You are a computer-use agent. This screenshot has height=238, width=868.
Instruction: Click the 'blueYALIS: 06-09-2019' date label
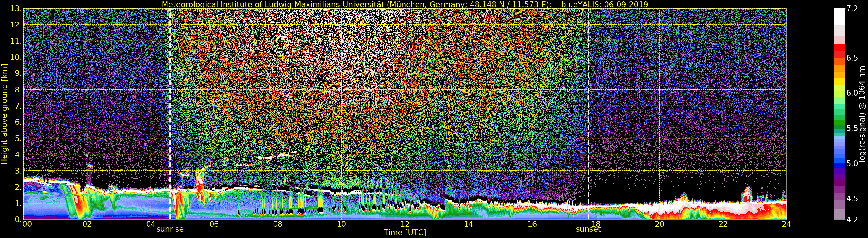click(x=605, y=4)
